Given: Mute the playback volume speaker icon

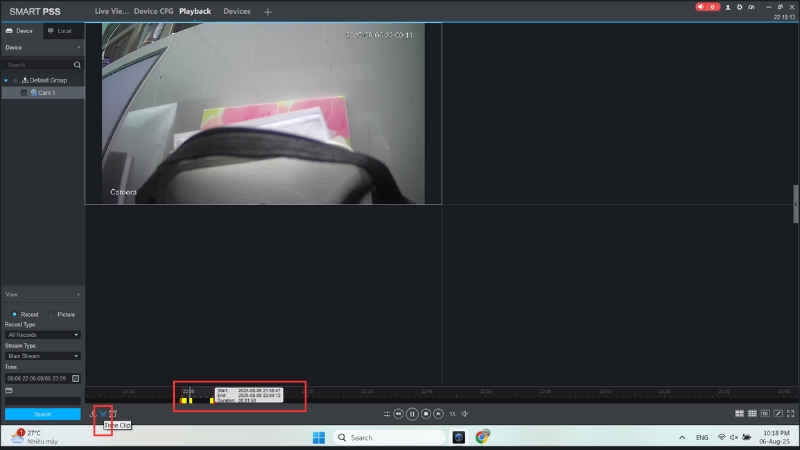Looking at the screenshot, I should 465,413.
